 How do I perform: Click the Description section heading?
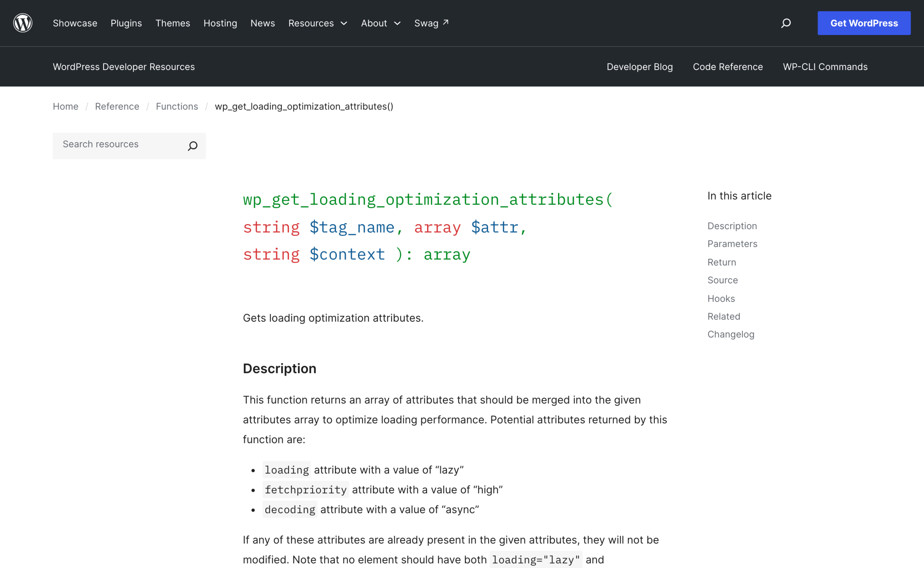[x=280, y=369]
